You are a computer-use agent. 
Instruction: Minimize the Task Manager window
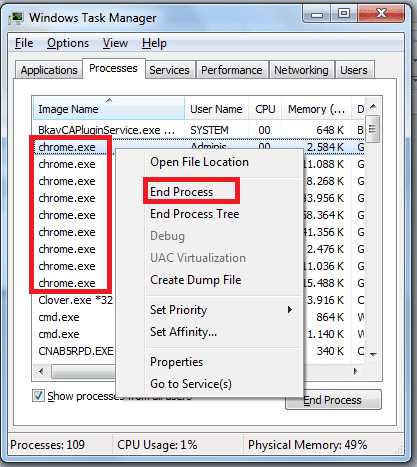pos(317,14)
